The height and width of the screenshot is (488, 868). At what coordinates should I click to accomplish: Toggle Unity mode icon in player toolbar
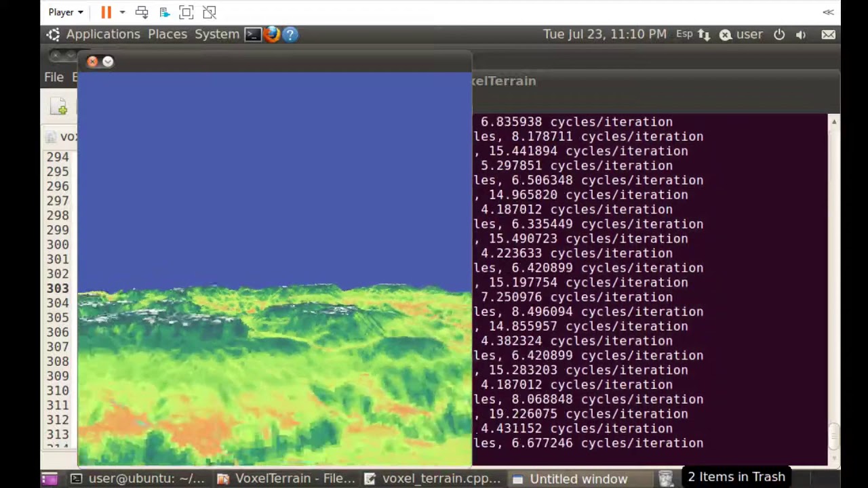(x=210, y=12)
